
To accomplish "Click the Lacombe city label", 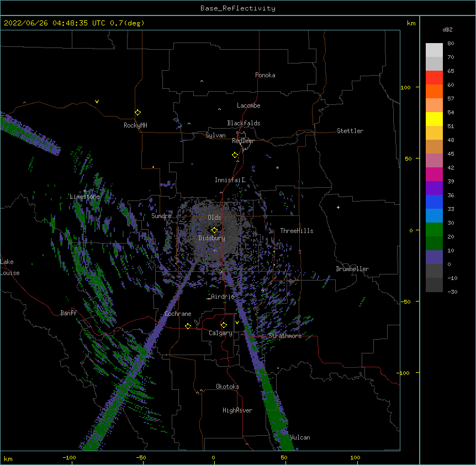I will click(x=248, y=105).
